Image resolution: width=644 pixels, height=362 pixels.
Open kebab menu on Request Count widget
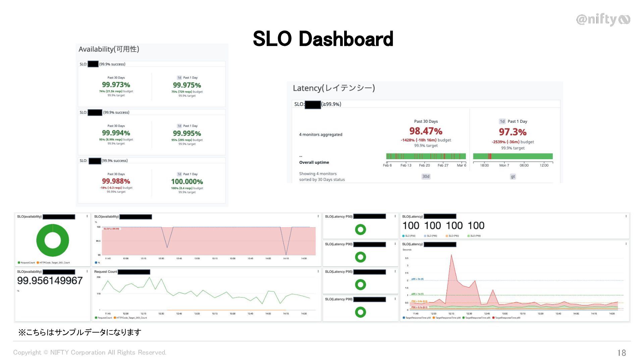click(x=318, y=271)
